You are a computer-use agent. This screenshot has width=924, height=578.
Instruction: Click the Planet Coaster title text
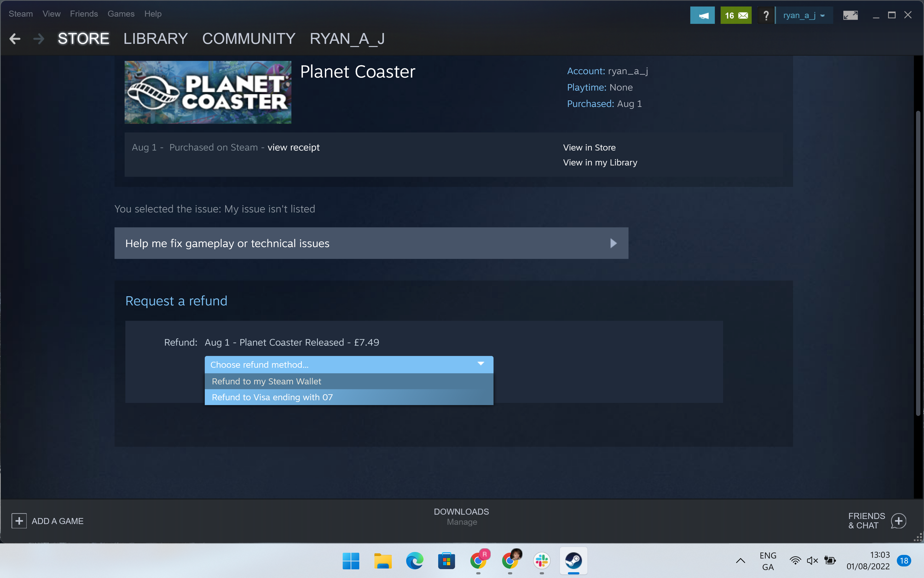pyautogui.click(x=357, y=72)
